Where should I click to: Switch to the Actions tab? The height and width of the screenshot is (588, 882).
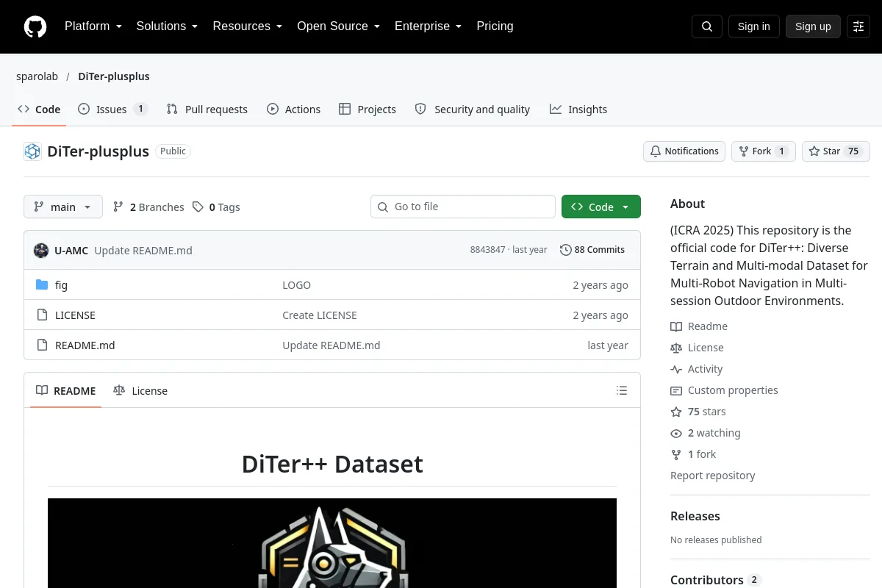(294, 110)
